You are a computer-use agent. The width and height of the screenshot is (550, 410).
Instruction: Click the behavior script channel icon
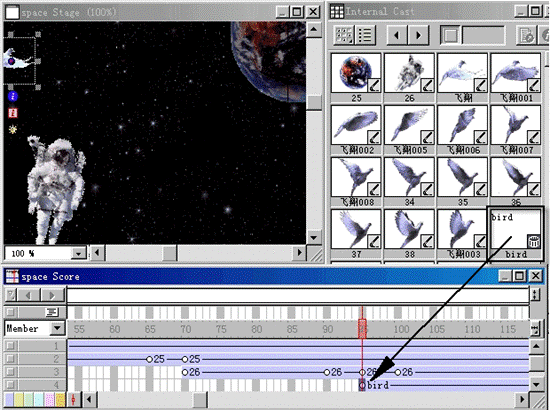tap(52, 312)
